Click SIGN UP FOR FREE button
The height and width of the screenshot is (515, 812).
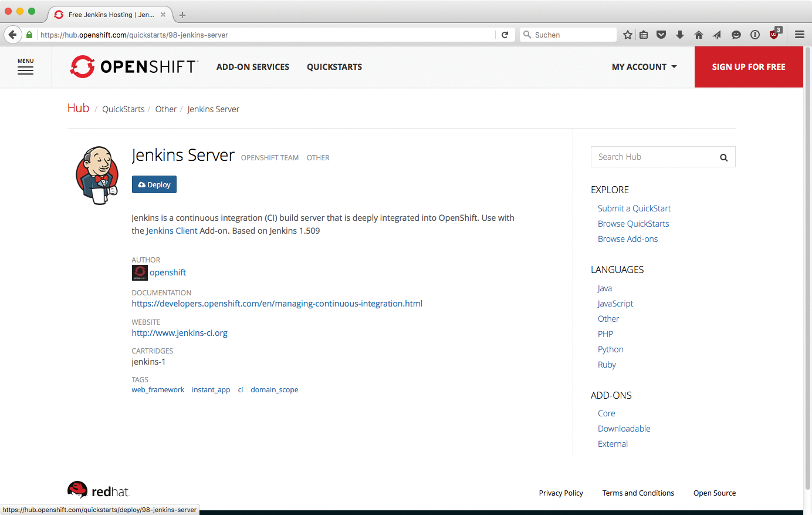[749, 67]
